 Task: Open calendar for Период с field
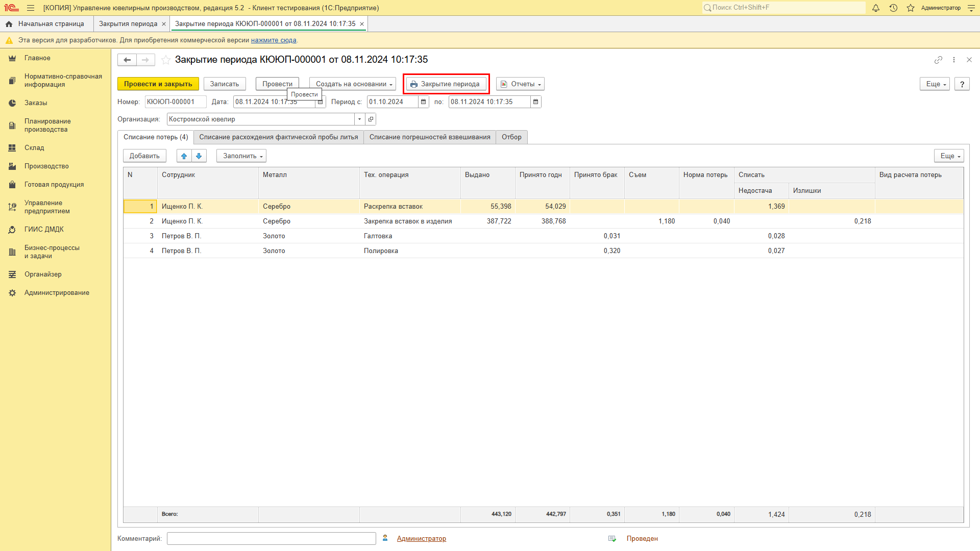(424, 102)
